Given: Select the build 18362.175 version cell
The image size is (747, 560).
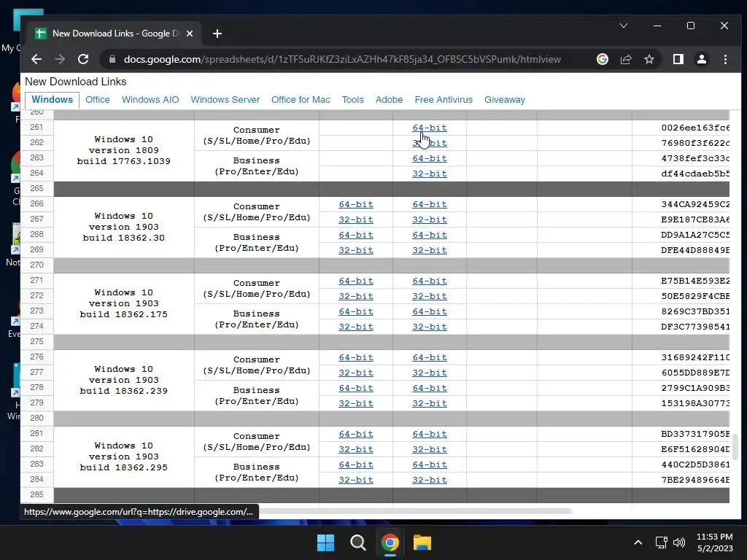Looking at the screenshot, I should pos(124,304).
